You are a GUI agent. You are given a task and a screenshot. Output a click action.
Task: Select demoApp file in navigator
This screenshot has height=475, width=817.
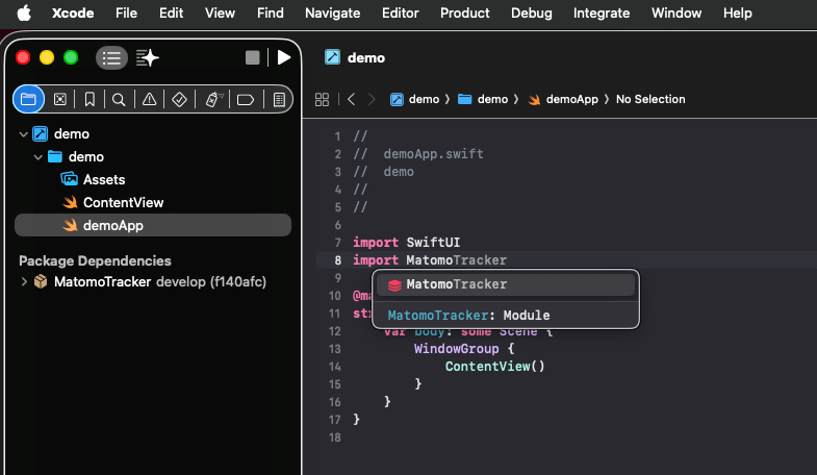click(153, 226)
